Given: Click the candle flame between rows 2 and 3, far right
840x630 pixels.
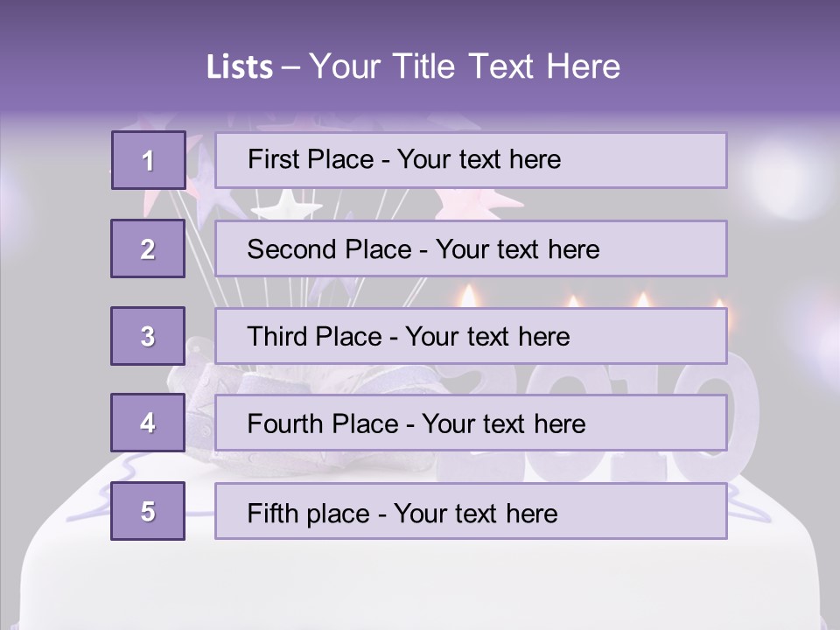Looking at the screenshot, I should pyautogui.click(x=718, y=302).
